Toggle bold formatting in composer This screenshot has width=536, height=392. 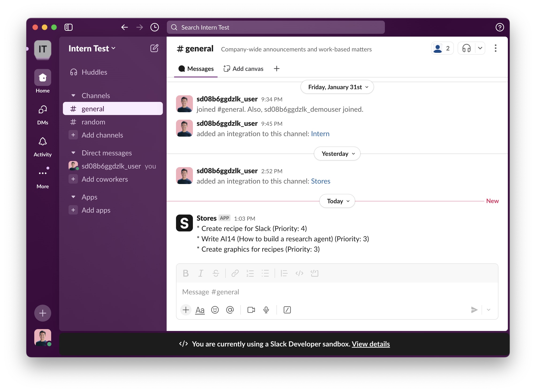(186, 273)
